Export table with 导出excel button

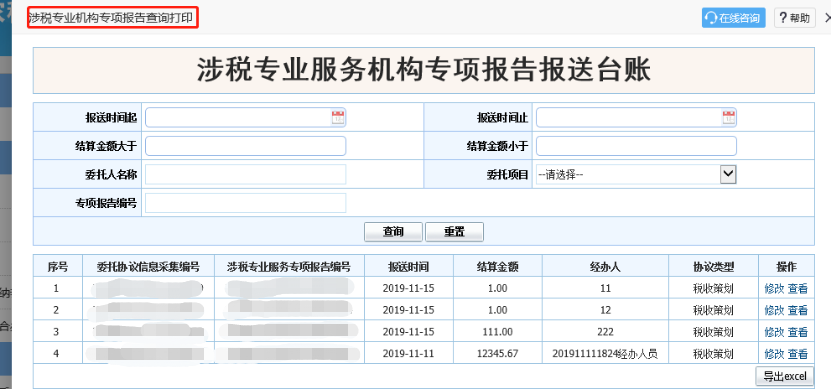784,376
